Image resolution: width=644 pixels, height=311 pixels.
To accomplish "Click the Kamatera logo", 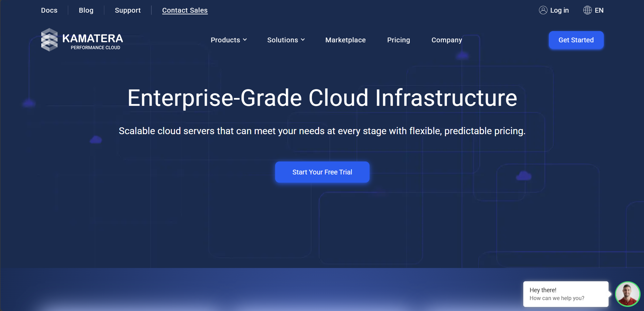I will pyautogui.click(x=82, y=40).
